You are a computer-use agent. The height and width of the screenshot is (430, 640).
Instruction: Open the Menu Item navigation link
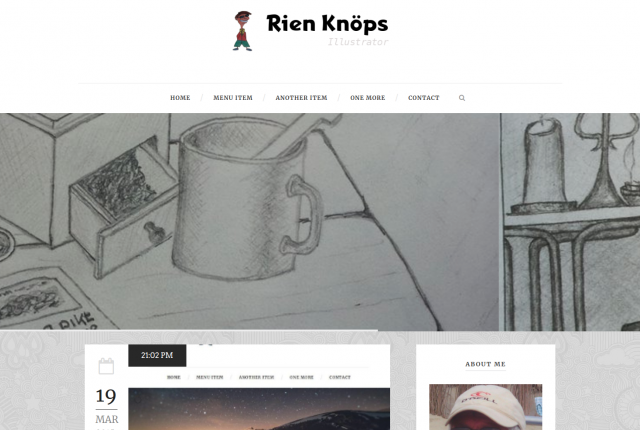coord(233,98)
